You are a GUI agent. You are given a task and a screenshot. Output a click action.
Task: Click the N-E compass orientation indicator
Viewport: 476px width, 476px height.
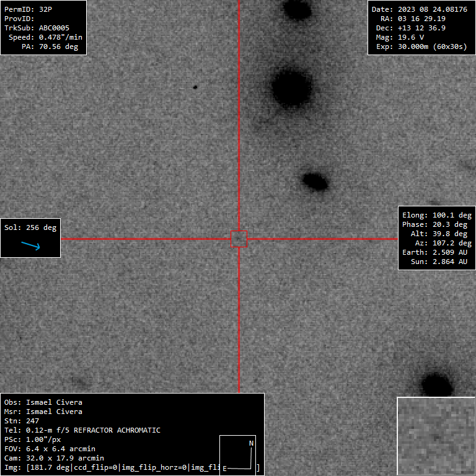click(238, 456)
